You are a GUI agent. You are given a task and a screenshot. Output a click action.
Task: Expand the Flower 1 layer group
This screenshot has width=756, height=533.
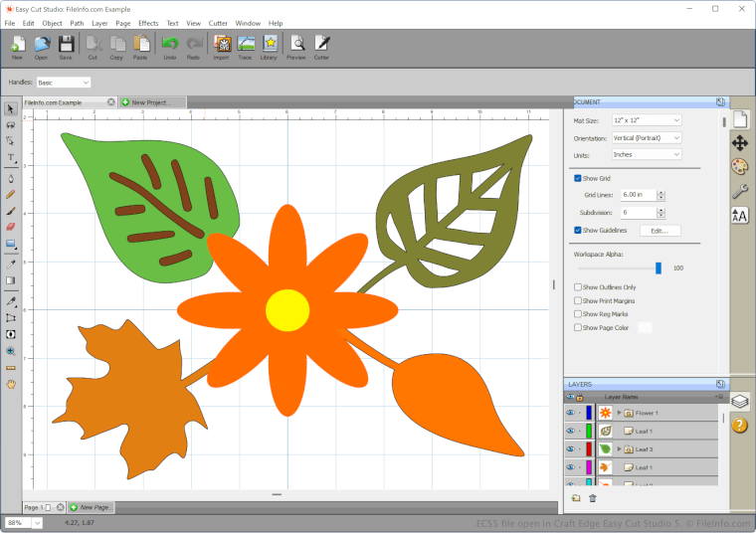(619, 413)
